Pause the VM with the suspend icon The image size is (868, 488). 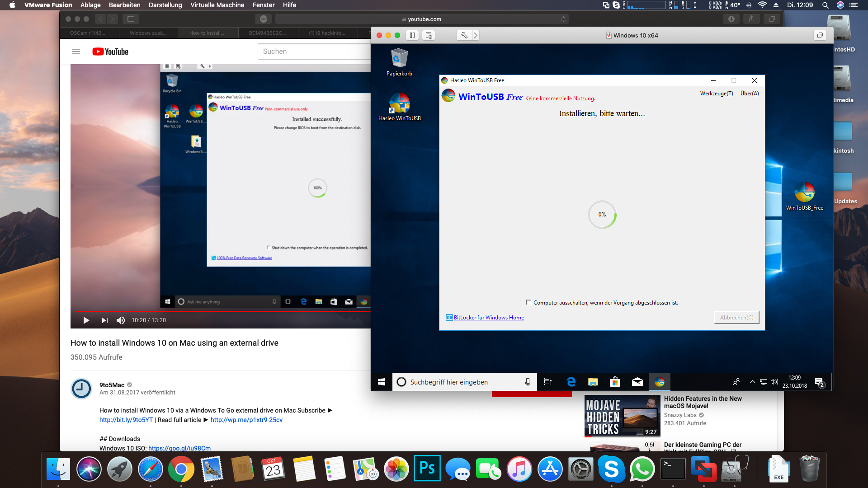[x=412, y=35]
